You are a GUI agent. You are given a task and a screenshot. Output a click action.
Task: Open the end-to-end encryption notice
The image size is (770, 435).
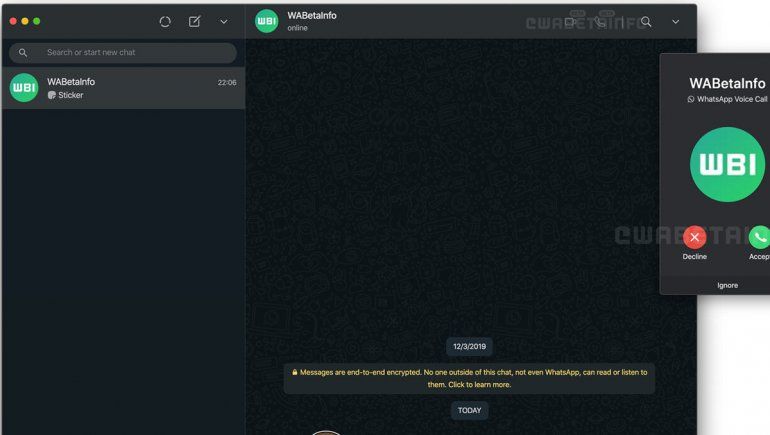(x=469, y=379)
